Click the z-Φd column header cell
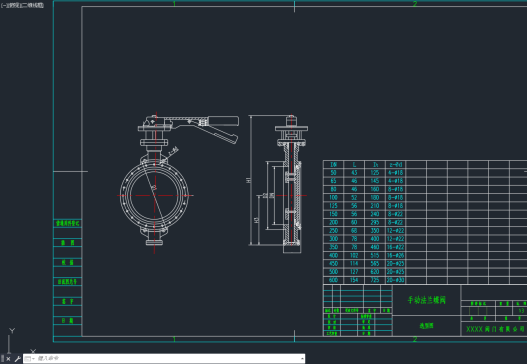Image resolution: width=527 pixels, height=364 pixels. (395, 165)
